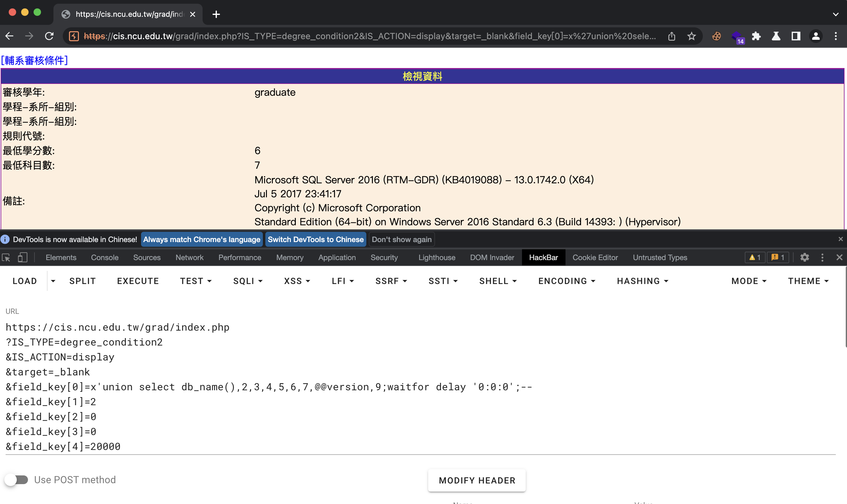847x504 pixels.
Task: Click the SPLIT button
Action: (x=83, y=281)
